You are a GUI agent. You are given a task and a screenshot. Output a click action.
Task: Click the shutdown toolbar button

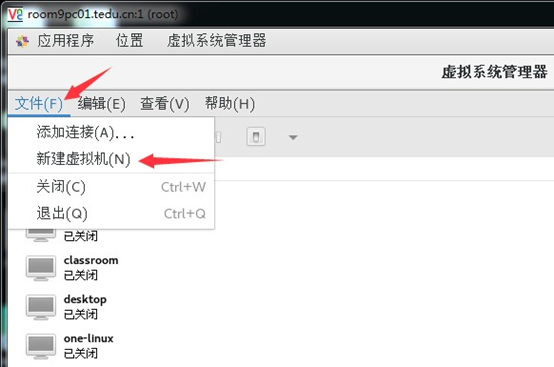click(x=256, y=137)
